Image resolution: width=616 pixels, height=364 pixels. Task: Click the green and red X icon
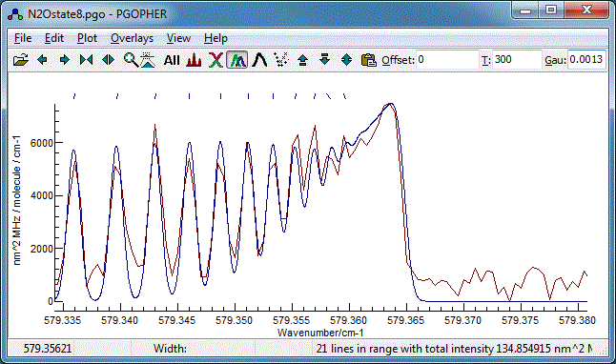pyautogui.click(x=216, y=60)
